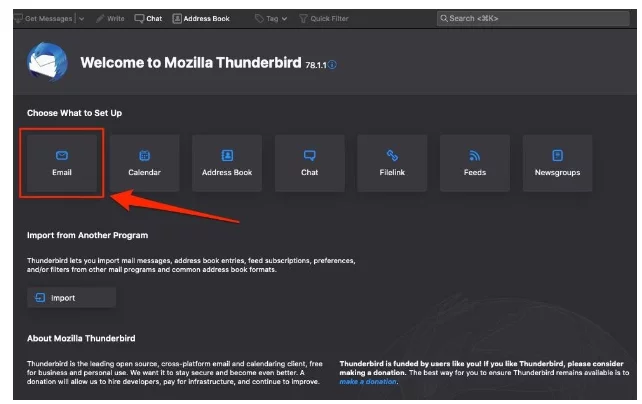Toggle the Quick Filter toolbar button
Image resolution: width=642 pixels, height=404 pixels.
coord(324,18)
